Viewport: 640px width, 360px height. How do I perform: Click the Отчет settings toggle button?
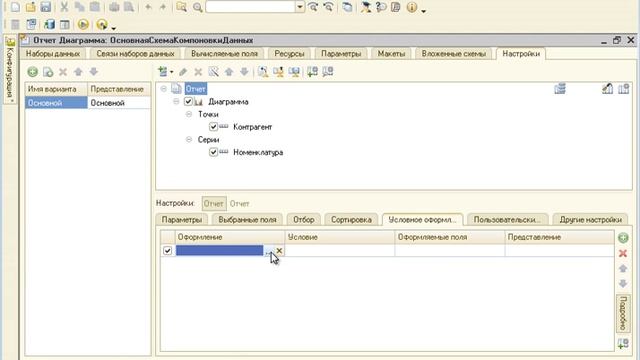pyautogui.click(x=214, y=203)
